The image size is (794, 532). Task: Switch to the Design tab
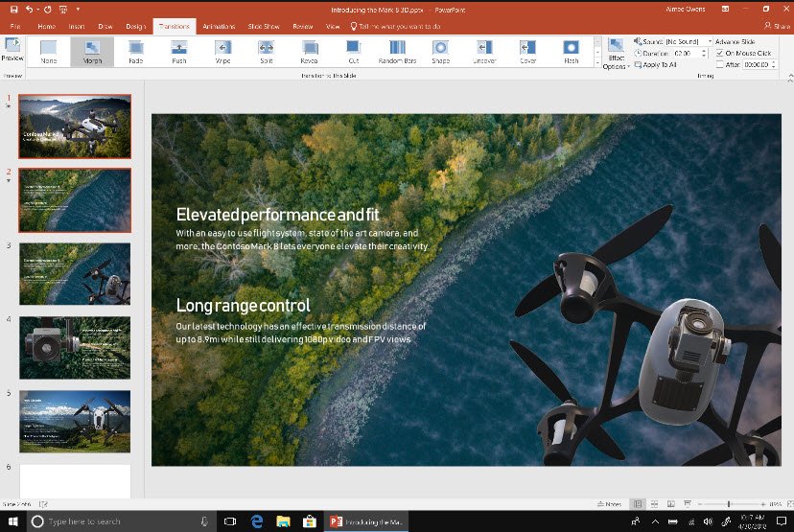pos(135,27)
